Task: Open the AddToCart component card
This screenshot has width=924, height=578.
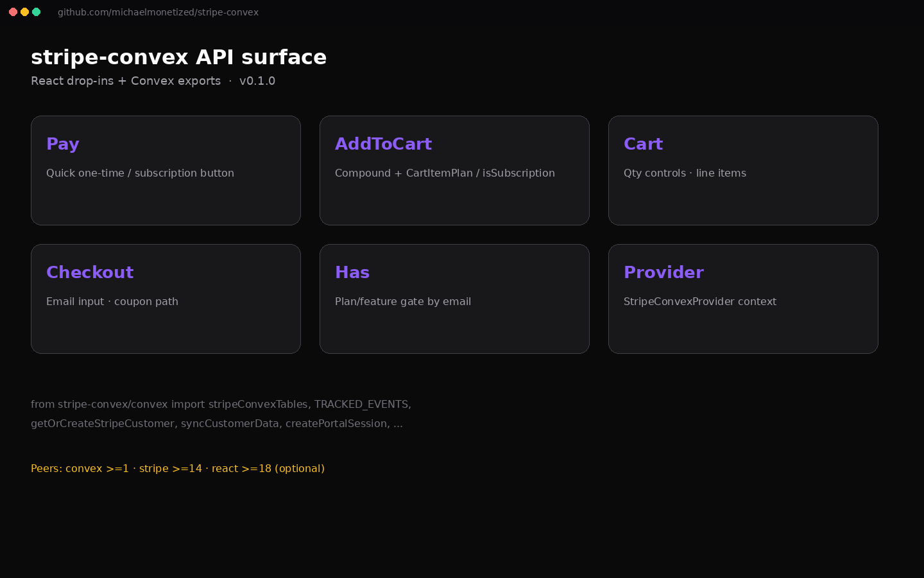Action: coord(454,170)
